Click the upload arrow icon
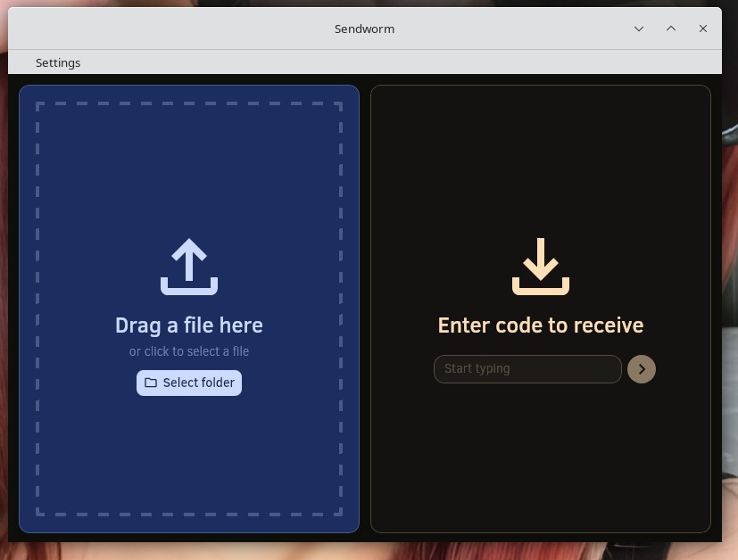 pos(189,267)
